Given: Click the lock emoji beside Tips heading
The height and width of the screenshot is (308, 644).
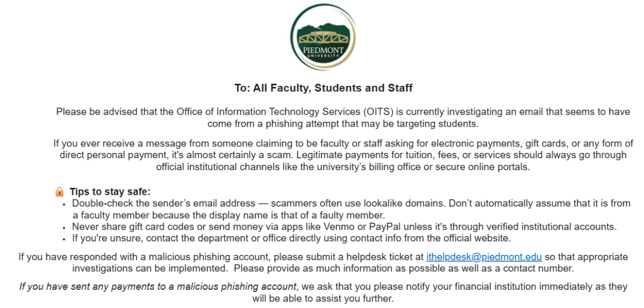Looking at the screenshot, I should click(60, 192).
